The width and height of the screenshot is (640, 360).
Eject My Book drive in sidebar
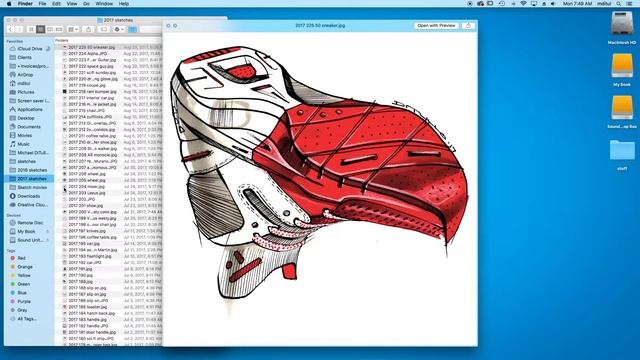pos(48,231)
